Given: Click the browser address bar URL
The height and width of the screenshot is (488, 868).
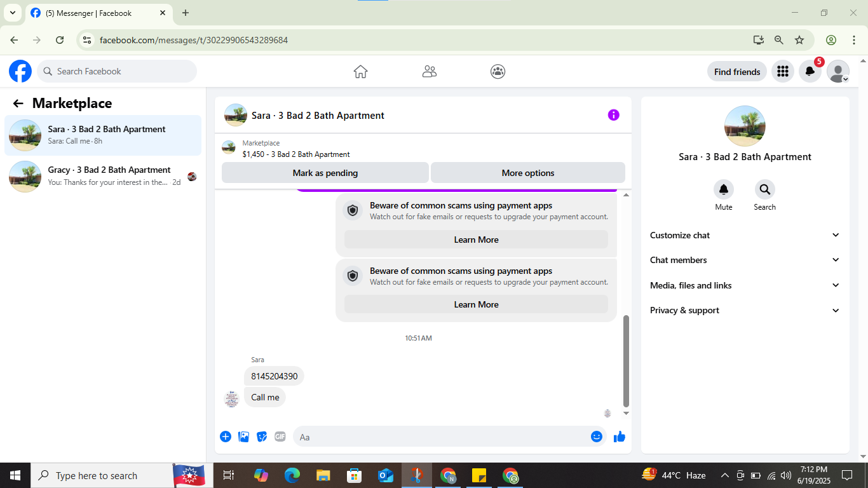Looking at the screenshot, I should pyautogui.click(x=194, y=40).
